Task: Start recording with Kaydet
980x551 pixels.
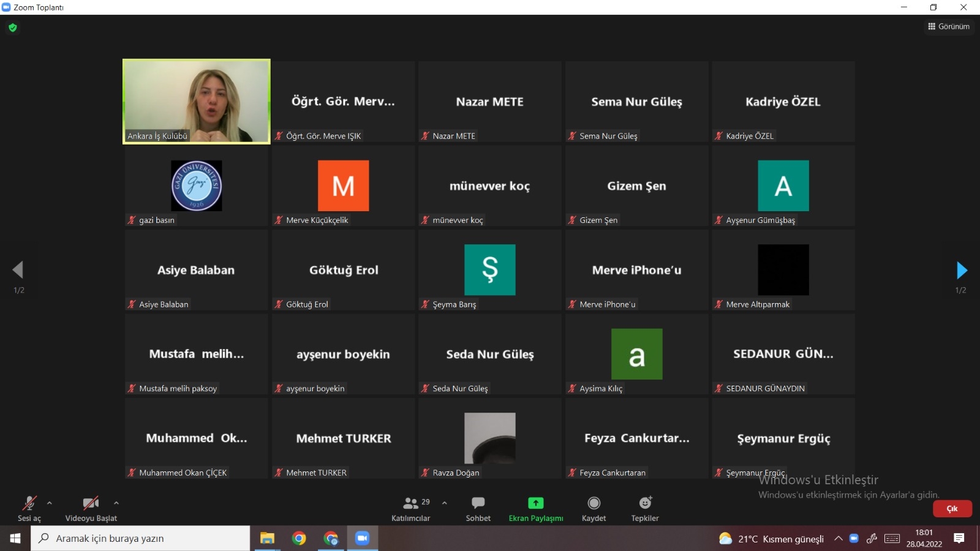Action: click(594, 509)
